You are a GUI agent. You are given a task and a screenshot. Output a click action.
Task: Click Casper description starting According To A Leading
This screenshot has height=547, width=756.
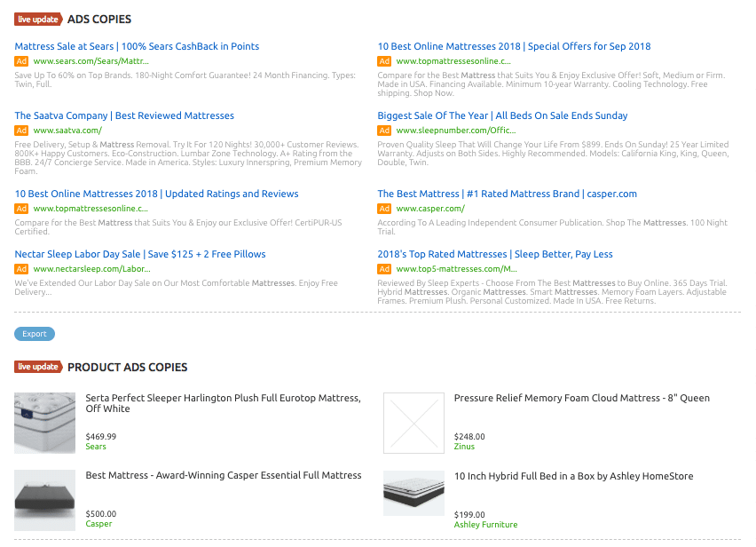pos(553,227)
